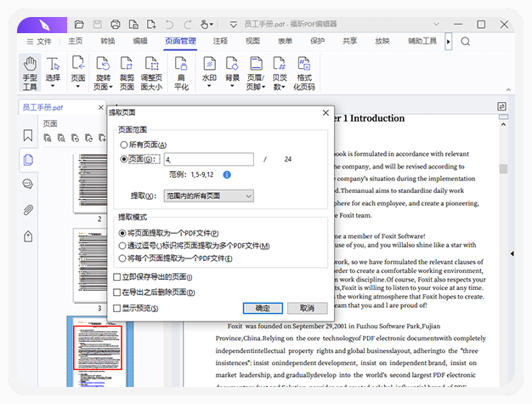The width and height of the screenshot is (532, 404).
Task: Click the page range input field
Action: 209,159
